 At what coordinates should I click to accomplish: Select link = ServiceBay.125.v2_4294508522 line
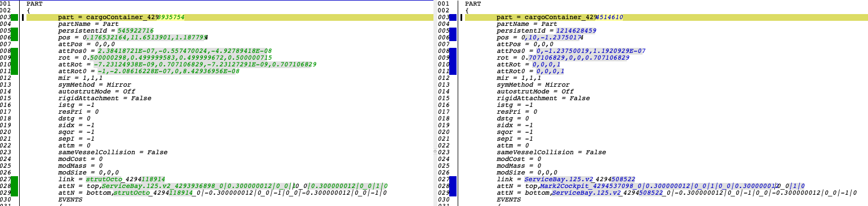point(566,179)
